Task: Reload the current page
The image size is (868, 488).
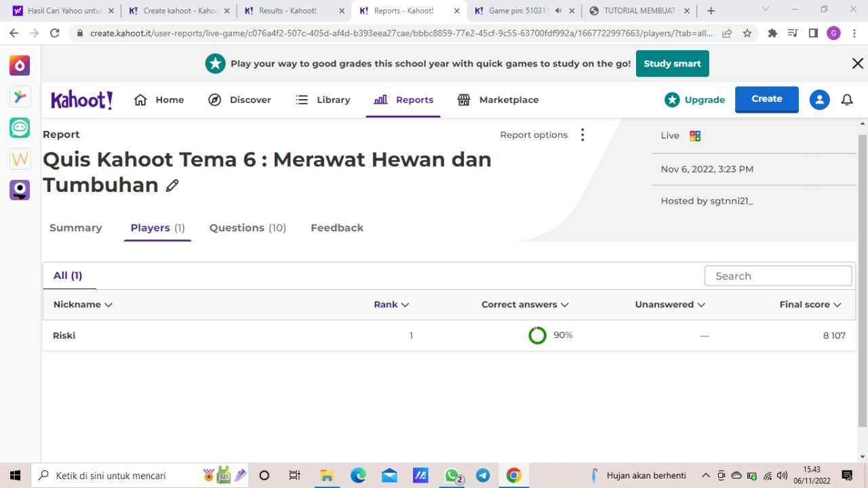Action: tap(55, 33)
